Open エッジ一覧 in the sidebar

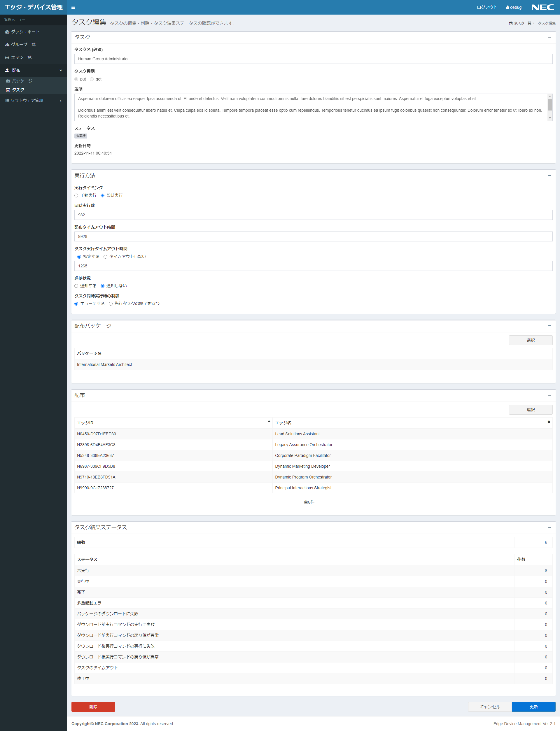[21, 57]
